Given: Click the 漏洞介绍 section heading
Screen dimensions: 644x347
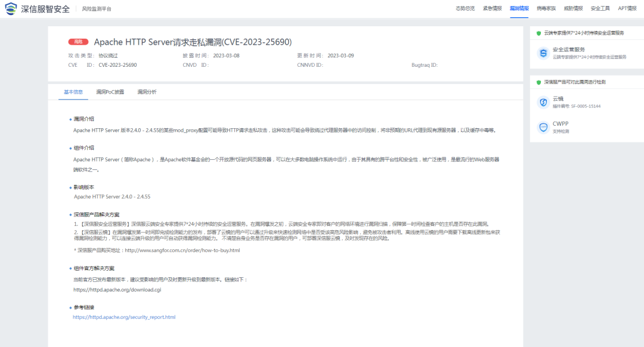Looking at the screenshot, I should 84,119.
